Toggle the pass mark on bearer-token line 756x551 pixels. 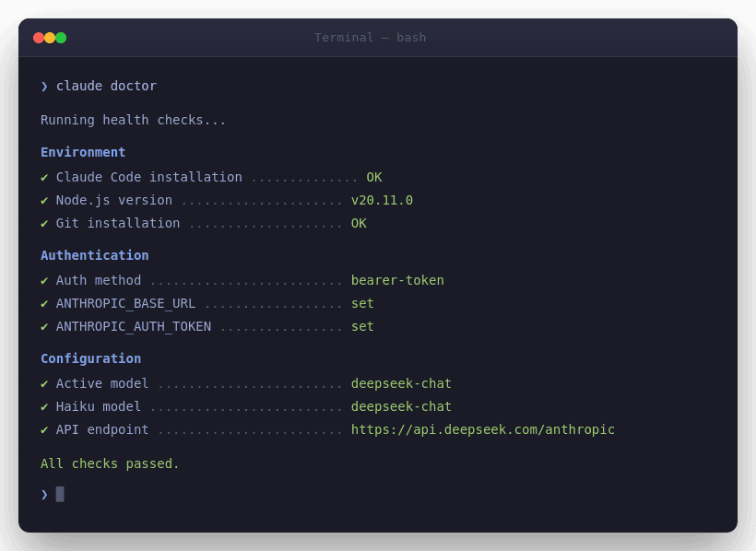pos(43,280)
